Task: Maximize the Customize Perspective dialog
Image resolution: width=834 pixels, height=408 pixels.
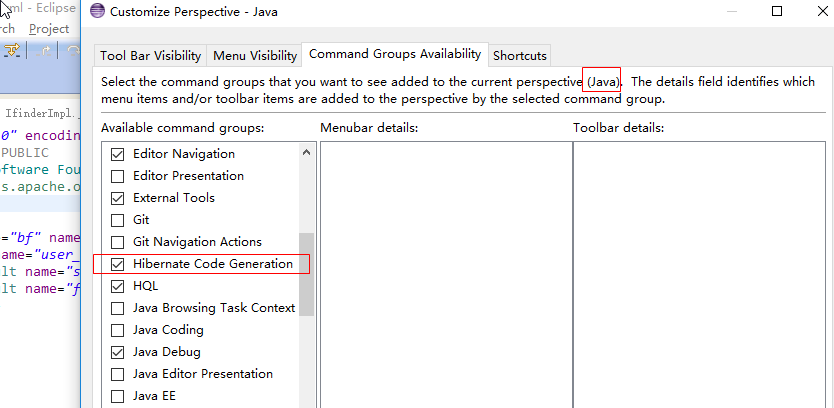Action: tap(777, 11)
